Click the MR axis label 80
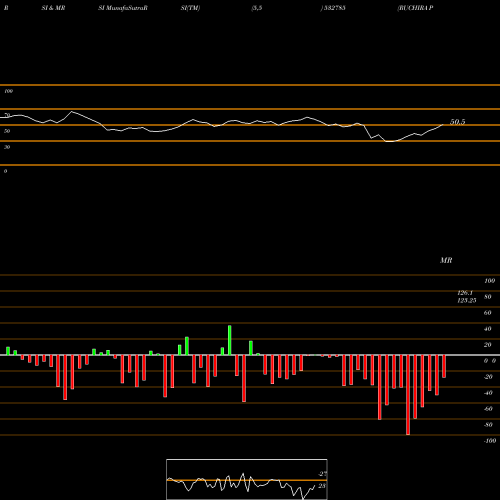This screenshot has width=500, height=500. 488,297
